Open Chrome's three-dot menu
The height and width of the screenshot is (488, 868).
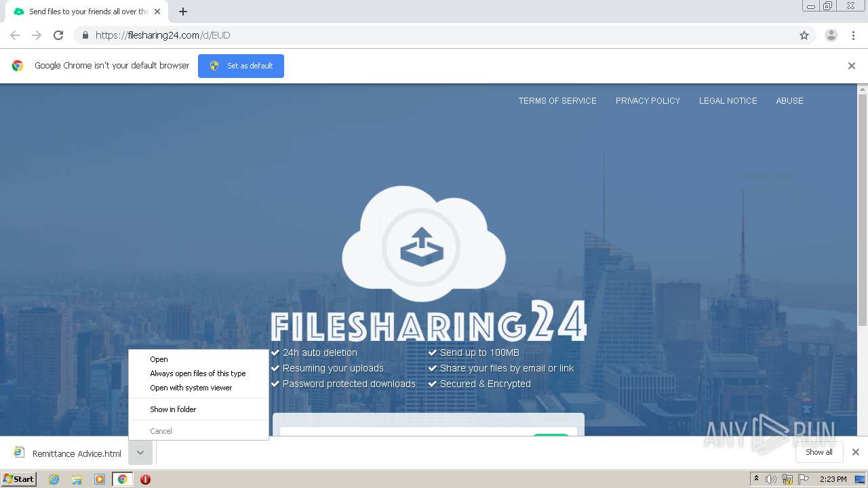(853, 35)
